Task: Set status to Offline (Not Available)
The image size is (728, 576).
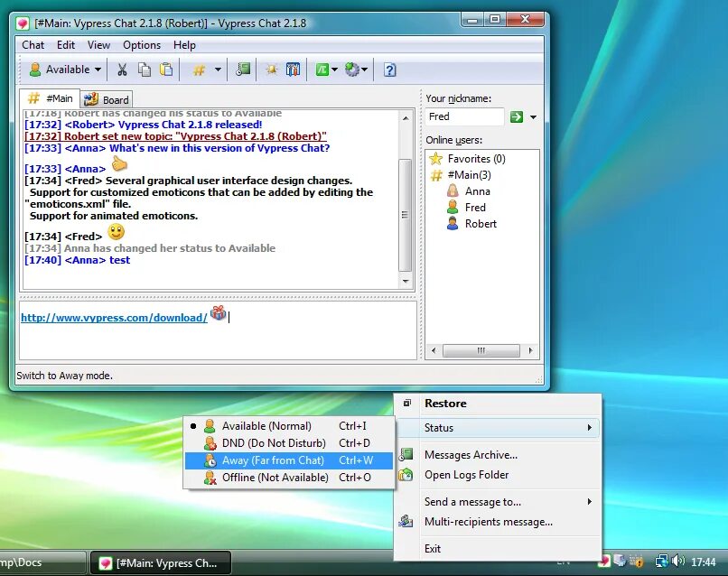Action: [289, 477]
